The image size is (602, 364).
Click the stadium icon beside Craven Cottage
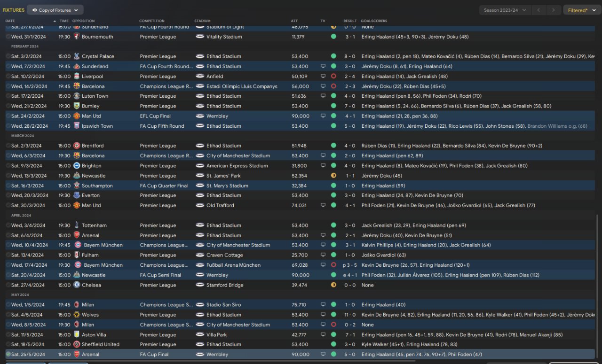[200, 255]
